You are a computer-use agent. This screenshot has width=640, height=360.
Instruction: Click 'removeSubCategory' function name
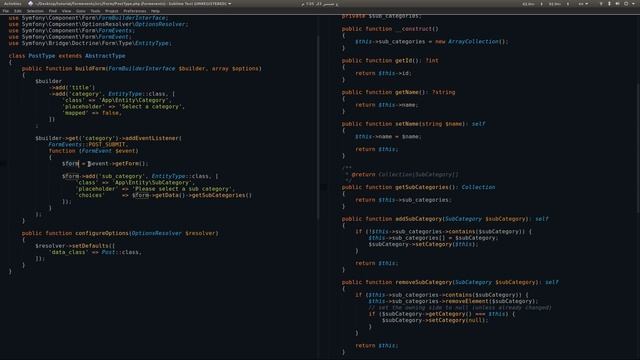tap(423, 282)
